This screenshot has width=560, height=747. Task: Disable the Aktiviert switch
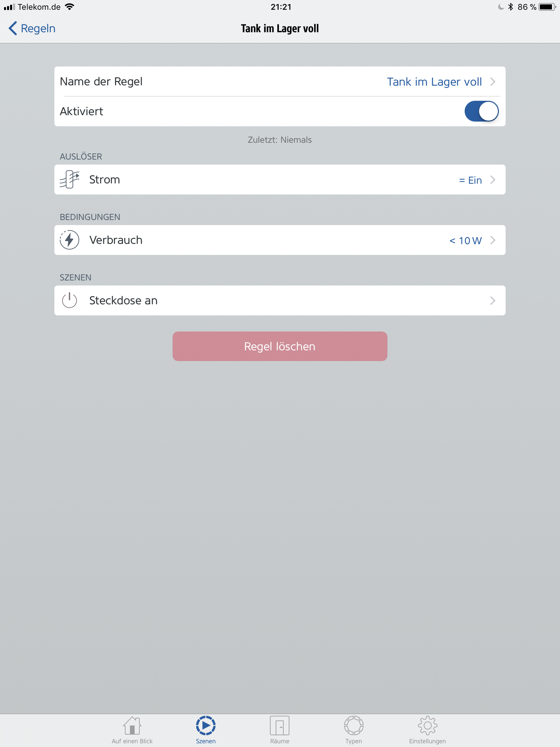coord(481,111)
